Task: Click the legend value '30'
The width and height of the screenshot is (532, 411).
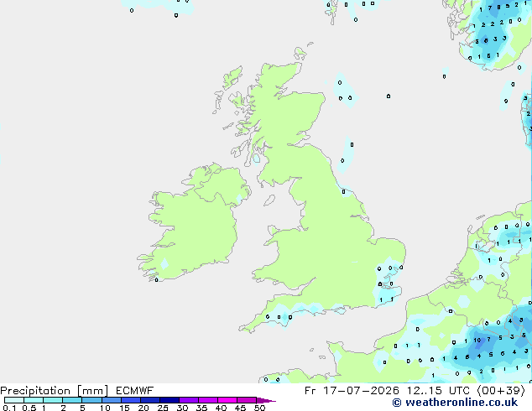Action: (182, 408)
